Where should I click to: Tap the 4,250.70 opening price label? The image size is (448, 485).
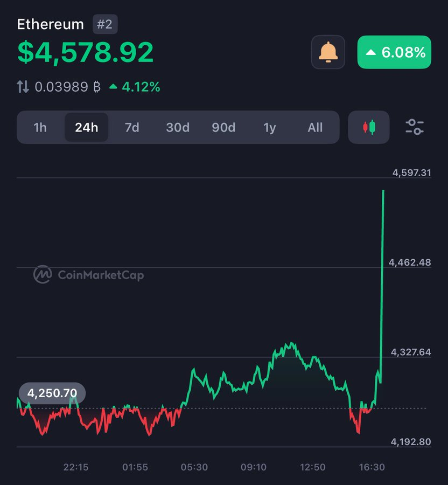coord(52,393)
